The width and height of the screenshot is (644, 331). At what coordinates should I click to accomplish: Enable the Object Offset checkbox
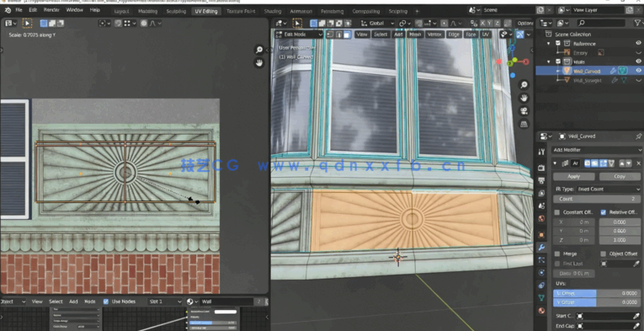pos(603,254)
